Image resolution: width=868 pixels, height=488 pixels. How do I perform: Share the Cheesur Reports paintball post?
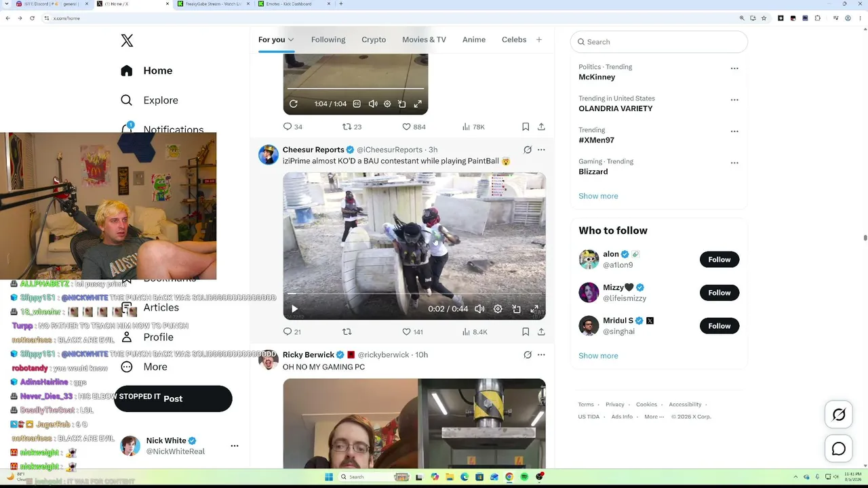point(541,331)
